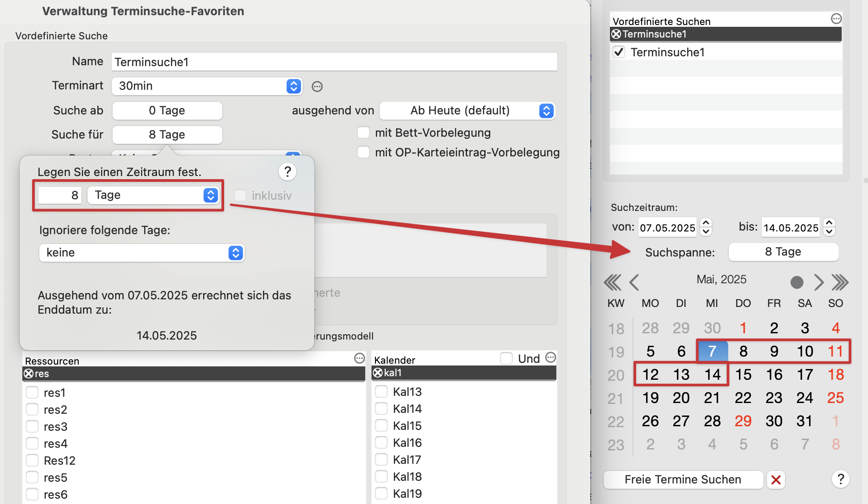Open the ellipsis menu of Vordefinierte Suchen
The image size is (868, 504).
tap(836, 19)
